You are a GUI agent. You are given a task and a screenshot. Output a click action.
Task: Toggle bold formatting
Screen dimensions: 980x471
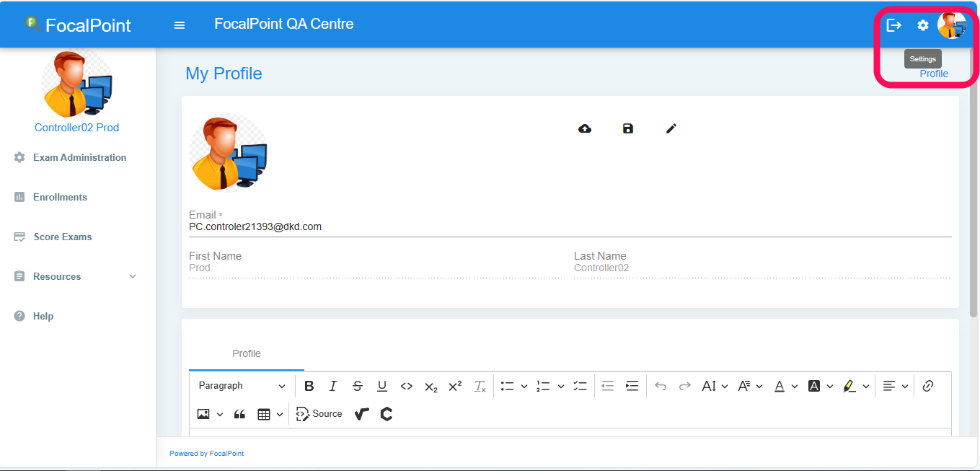pos(309,386)
